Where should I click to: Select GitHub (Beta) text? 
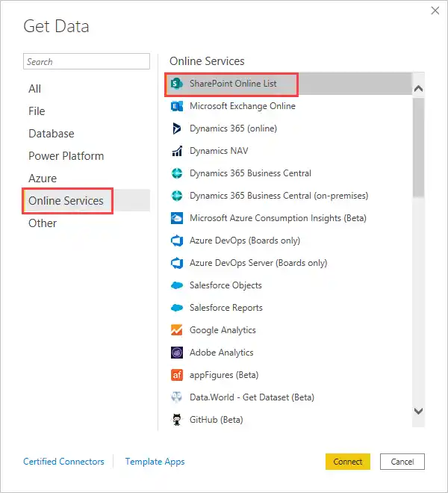217,420
